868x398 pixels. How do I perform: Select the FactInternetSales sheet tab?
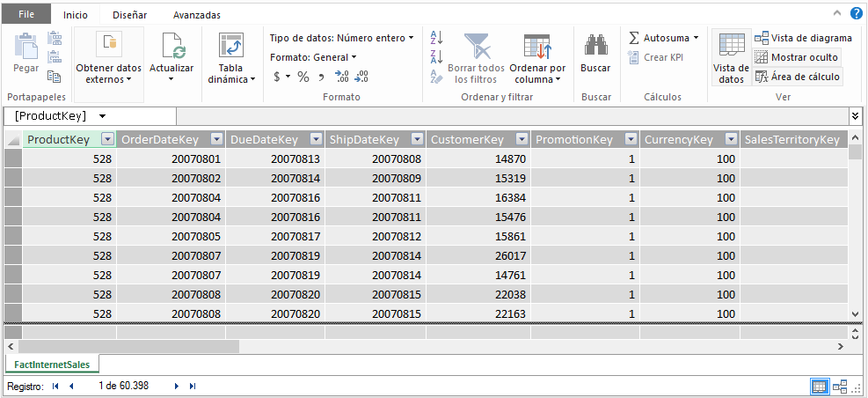coord(52,364)
